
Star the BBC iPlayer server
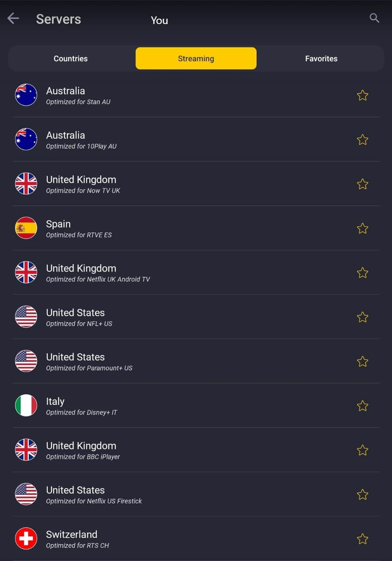click(362, 450)
